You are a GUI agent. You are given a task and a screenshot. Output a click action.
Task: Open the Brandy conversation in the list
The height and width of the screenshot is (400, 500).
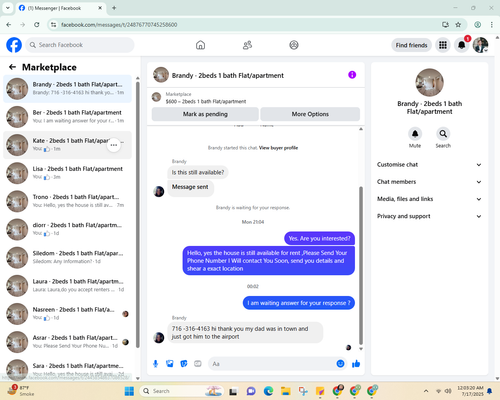coord(68,89)
